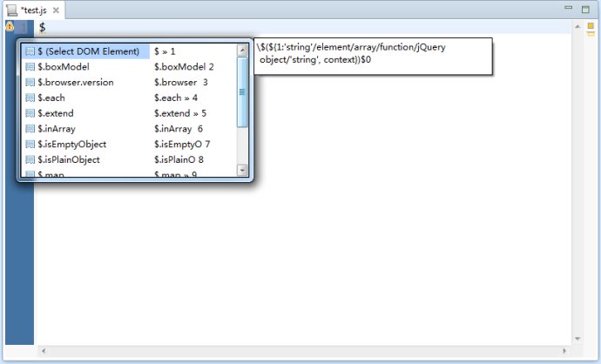Click the editor vertical scroll-down arrow
Viewport: 601px width, 364px height.
(577, 339)
